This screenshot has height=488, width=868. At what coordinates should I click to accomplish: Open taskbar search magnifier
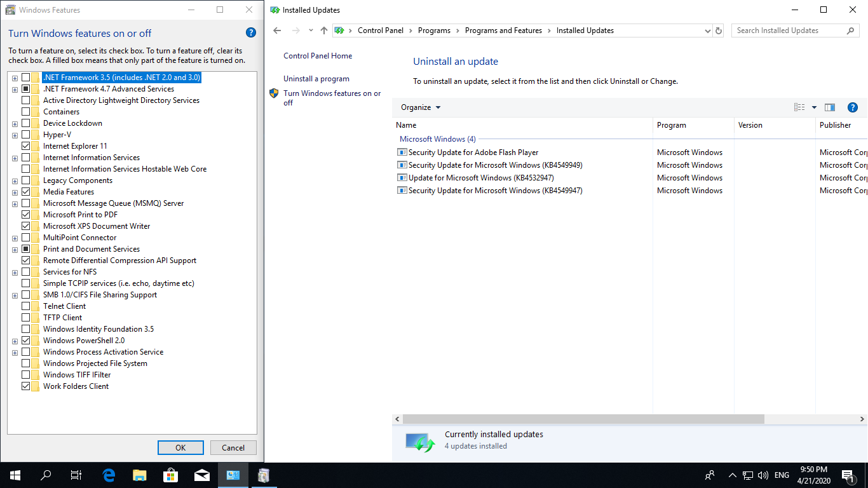[x=46, y=475]
